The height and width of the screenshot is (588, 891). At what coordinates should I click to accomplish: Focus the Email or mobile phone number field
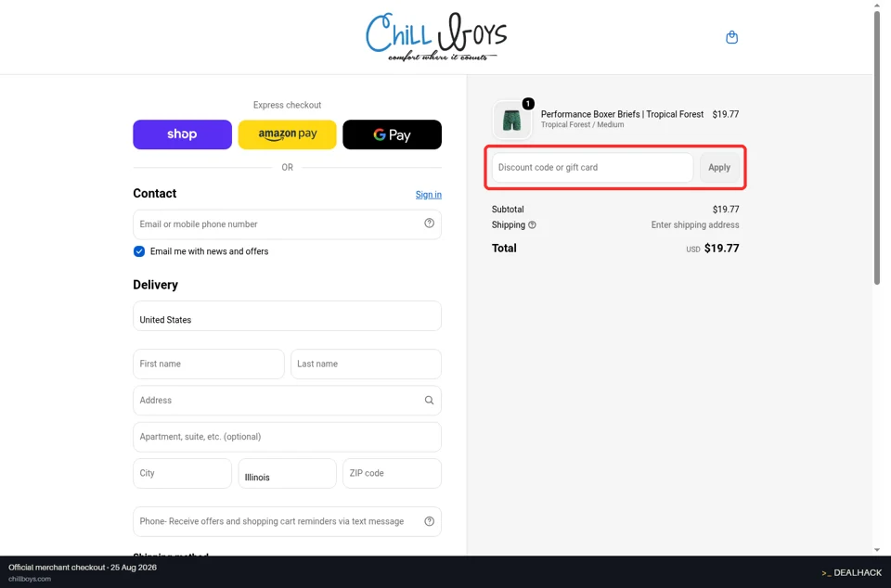[x=287, y=224]
